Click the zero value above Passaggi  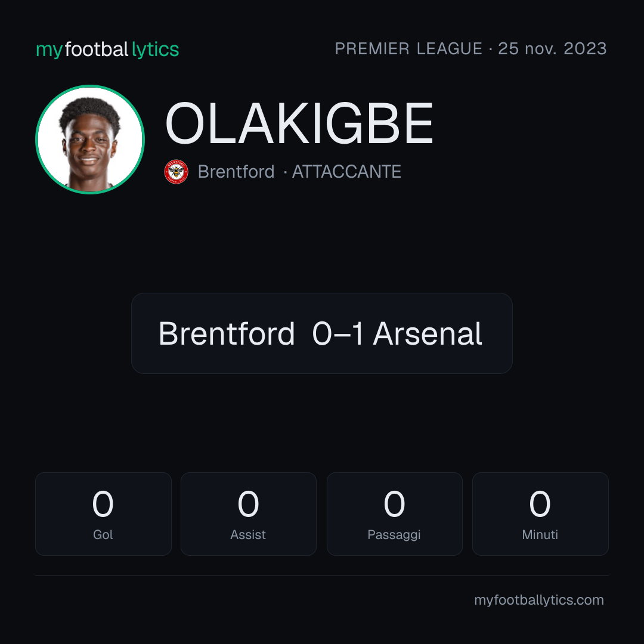(x=394, y=504)
